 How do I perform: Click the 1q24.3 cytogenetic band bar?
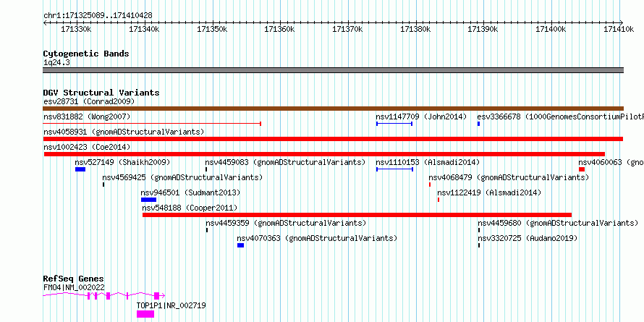(333, 70)
